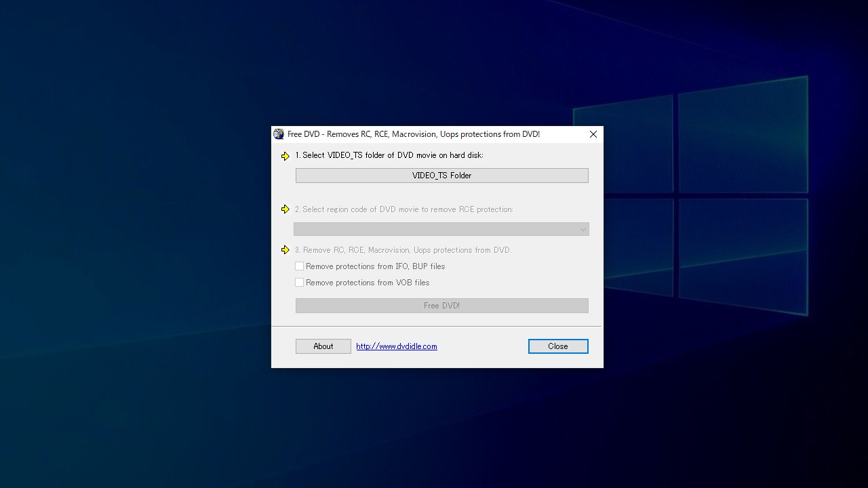Close the window using the title bar X
The height and width of the screenshot is (488, 868).
593,134
